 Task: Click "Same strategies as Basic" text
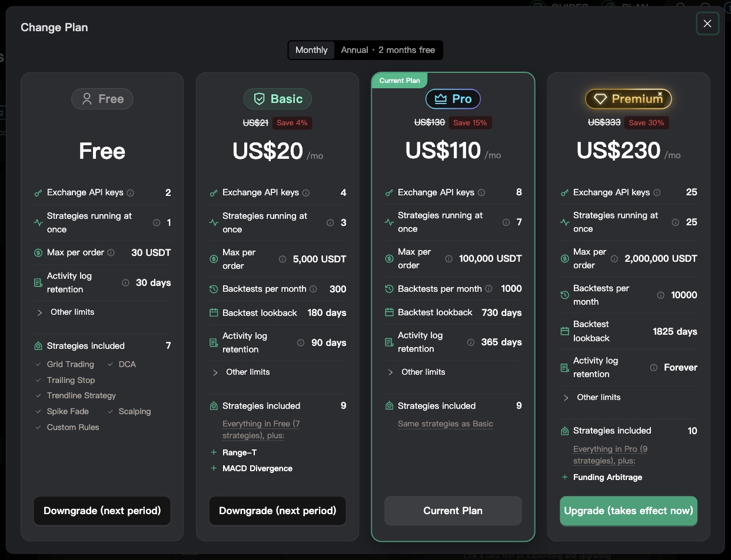coord(446,424)
